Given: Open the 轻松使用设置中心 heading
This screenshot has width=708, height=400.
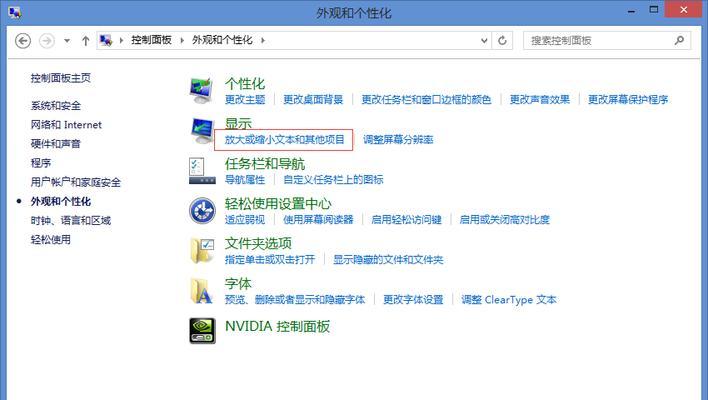Looking at the screenshot, I should [278, 204].
